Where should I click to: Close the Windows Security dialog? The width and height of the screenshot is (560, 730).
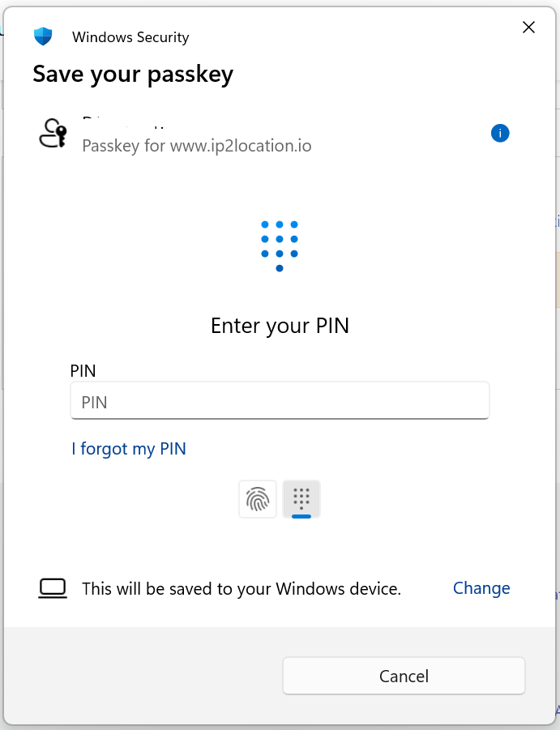coord(528,28)
